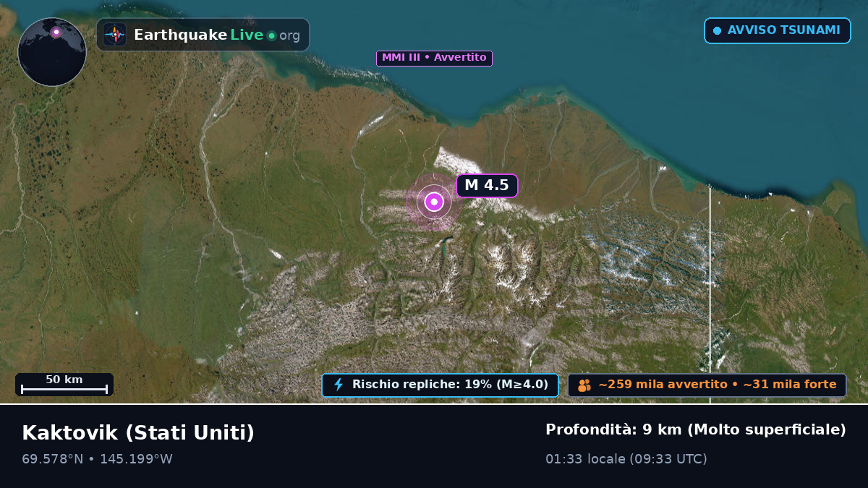Click the blue dot in tsunami alert
Image resolution: width=868 pixels, height=488 pixels.
tap(717, 30)
